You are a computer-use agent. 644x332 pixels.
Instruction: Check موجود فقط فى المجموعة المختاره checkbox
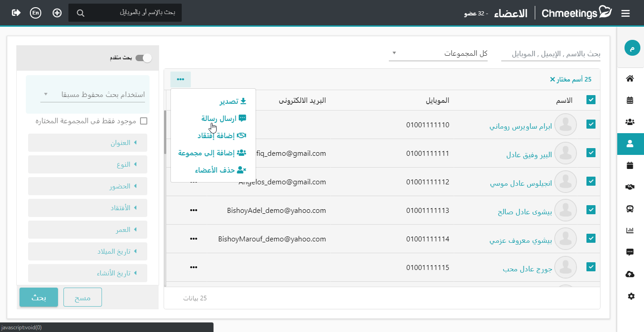point(144,121)
